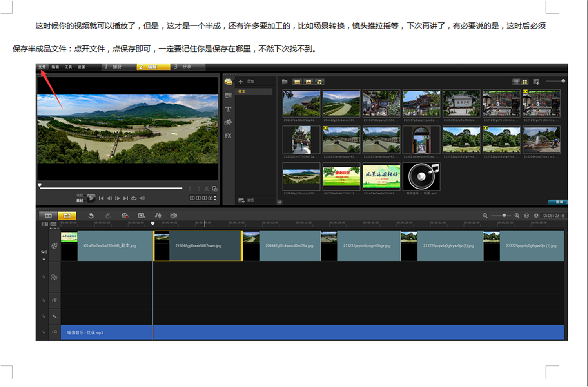Switch library to thumbnail view

(525, 82)
